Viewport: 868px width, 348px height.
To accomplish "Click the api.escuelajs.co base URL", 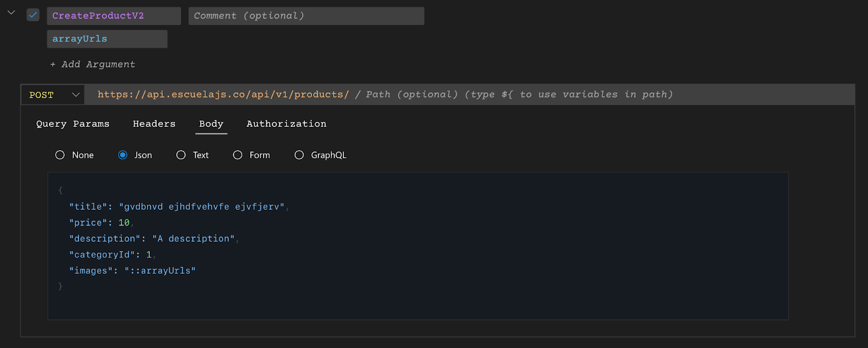I will [x=223, y=95].
